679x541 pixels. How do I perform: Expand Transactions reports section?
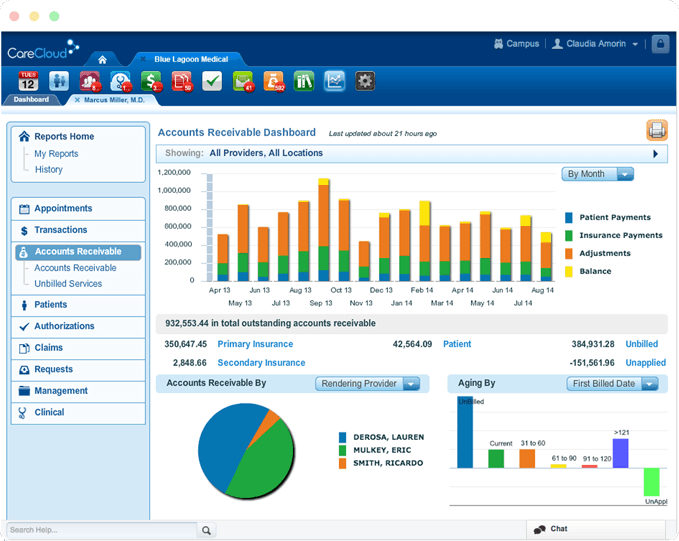(78, 230)
